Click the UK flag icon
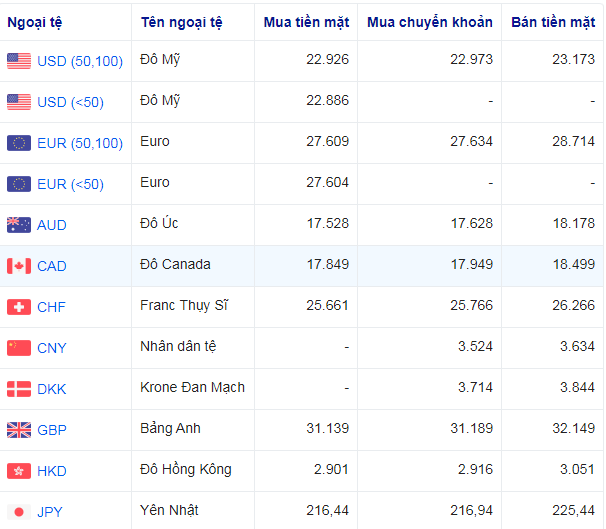 (x=19, y=430)
